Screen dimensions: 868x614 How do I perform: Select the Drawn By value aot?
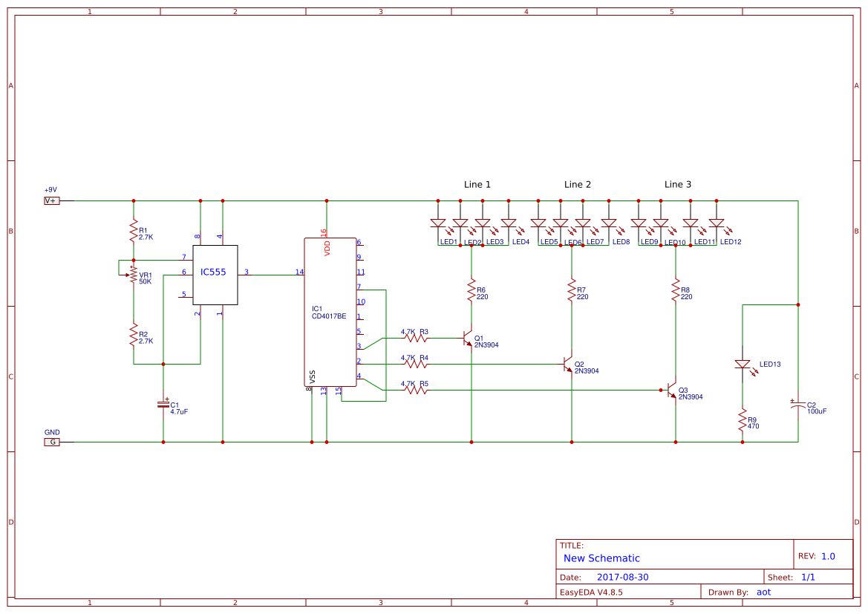(x=765, y=591)
